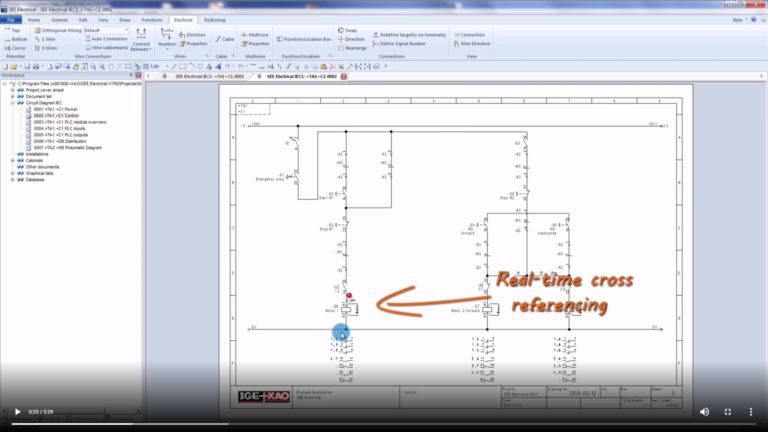Screen dimensions: 768x432
Task: Expand Database tree node
Action: coord(13,180)
